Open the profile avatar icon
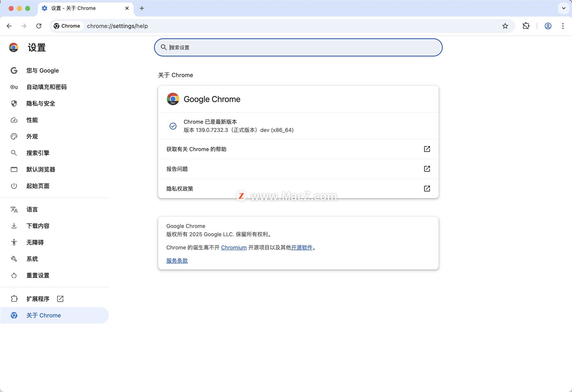The height and width of the screenshot is (392, 572). [x=548, y=26]
